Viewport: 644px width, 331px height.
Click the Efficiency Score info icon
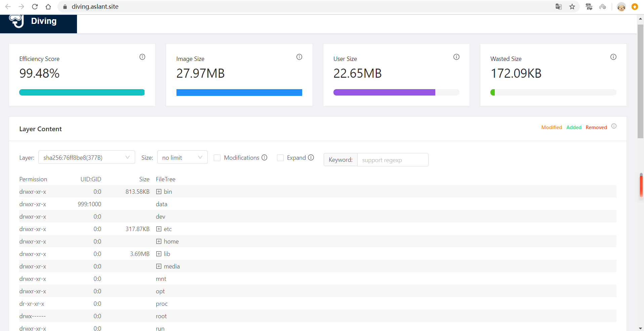tap(142, 57)
